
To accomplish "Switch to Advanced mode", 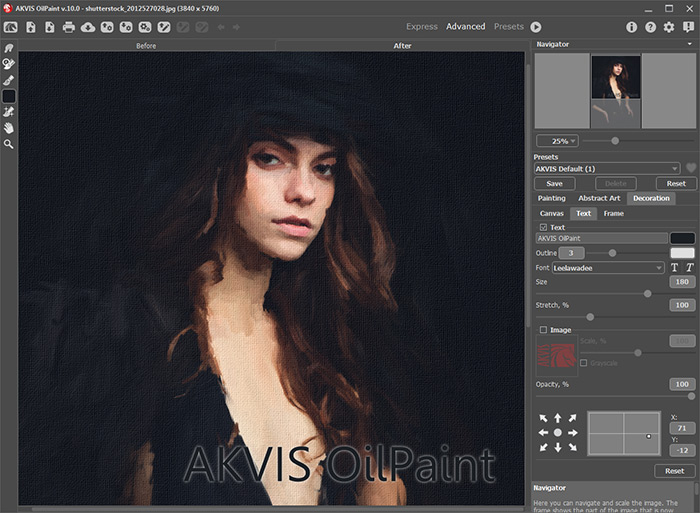I will [x=466, y=27].
